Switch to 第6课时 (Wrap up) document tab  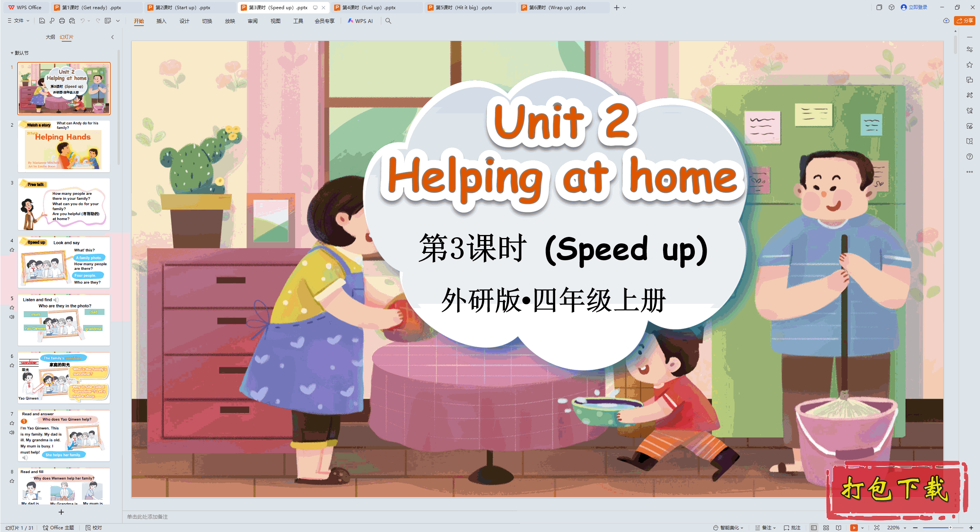(x=564, y=7)
